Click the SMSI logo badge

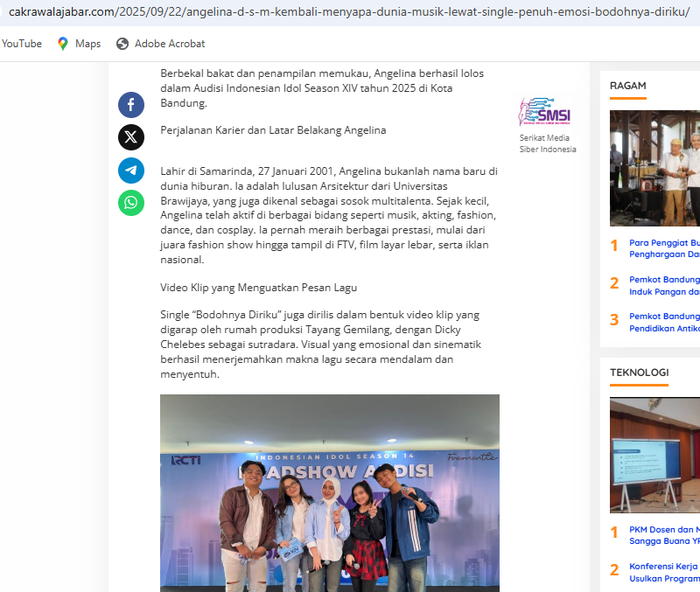pyautogui.click(x=545, y=112)
